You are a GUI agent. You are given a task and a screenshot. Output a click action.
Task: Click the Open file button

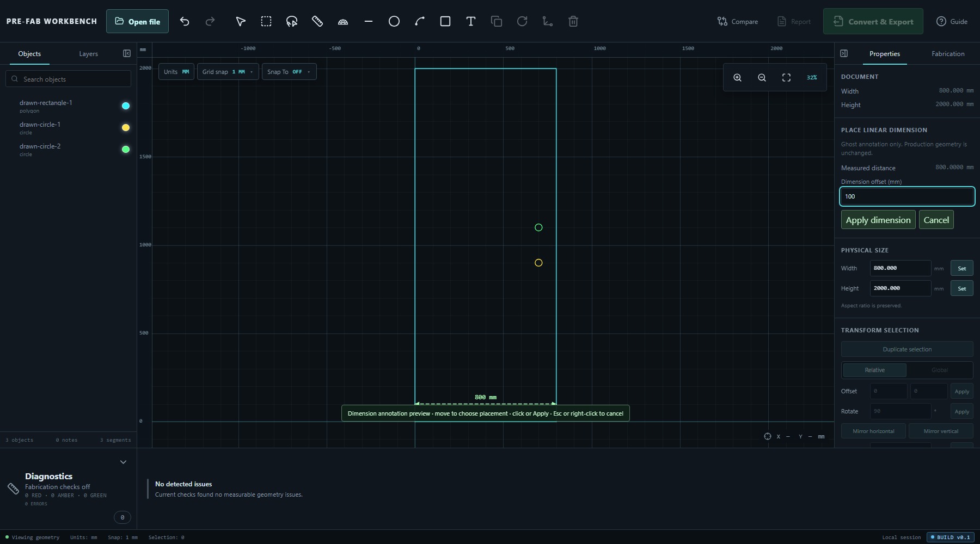tap(137, 21)
